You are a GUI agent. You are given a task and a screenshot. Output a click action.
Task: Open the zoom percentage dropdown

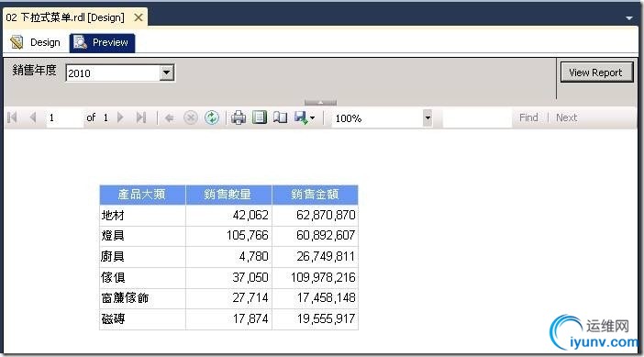pos(427,118)
